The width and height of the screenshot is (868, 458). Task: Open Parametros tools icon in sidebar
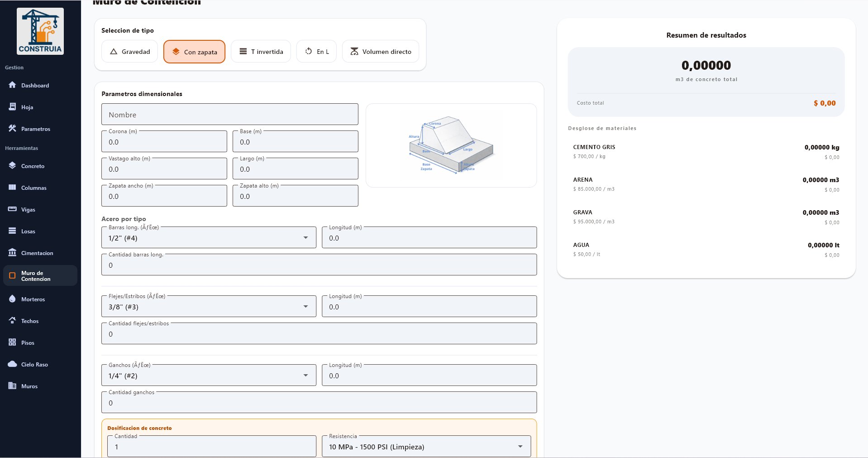coord(12,129)
